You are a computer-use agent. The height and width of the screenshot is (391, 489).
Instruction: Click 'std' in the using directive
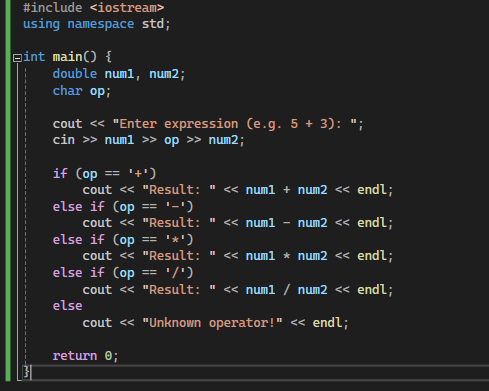[x=153, y=24]
